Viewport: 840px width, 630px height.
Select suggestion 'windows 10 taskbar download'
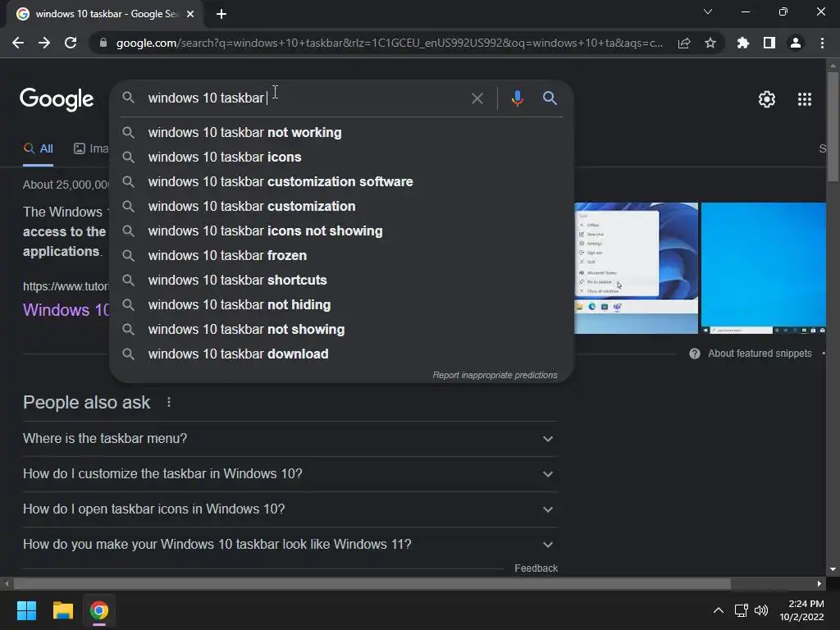click(341, 354)
